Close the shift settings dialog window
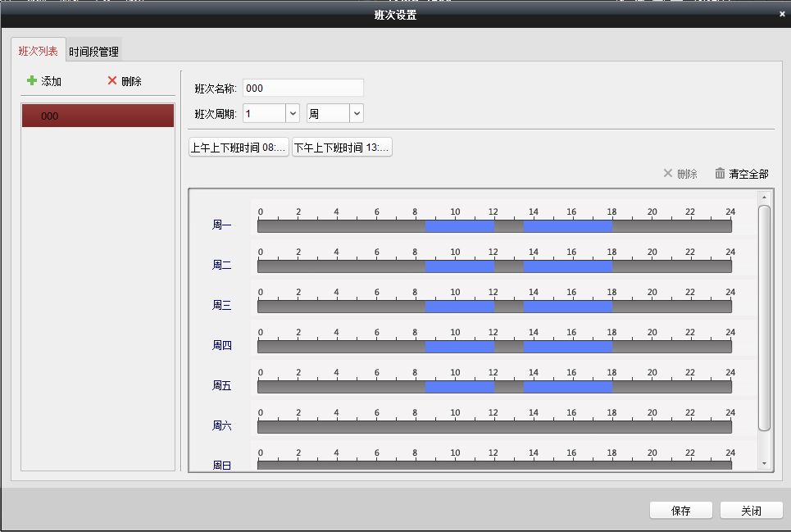 (781, 14)
